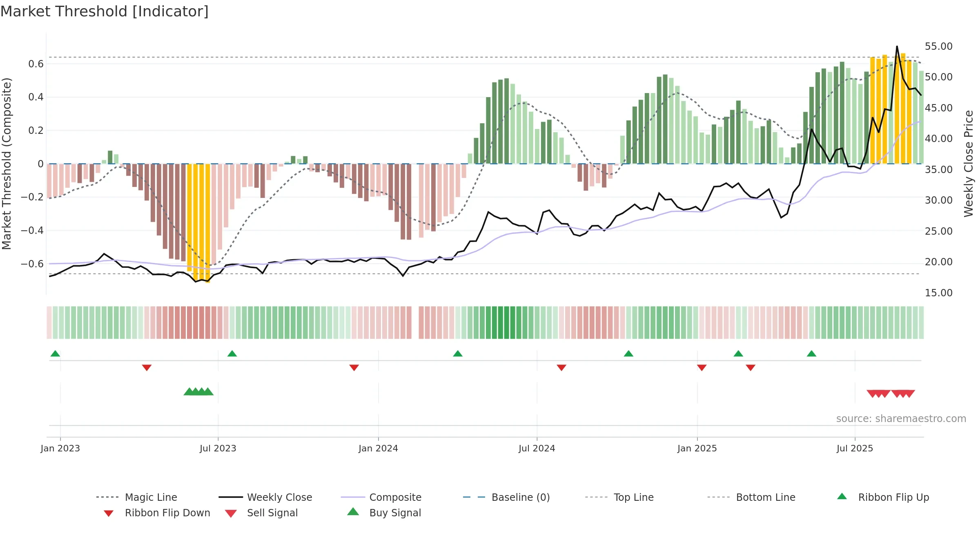
Task: Click the 55.00 price tick on the right axis
Action: [939, 46]
